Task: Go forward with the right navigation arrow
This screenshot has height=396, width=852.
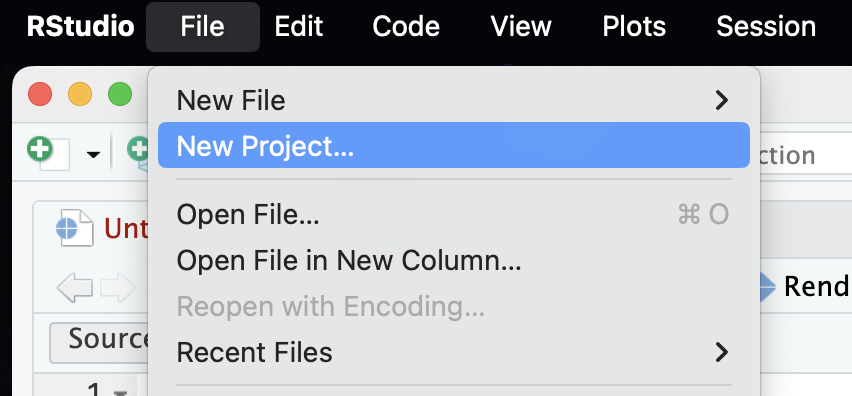Action: click(118, 287)
